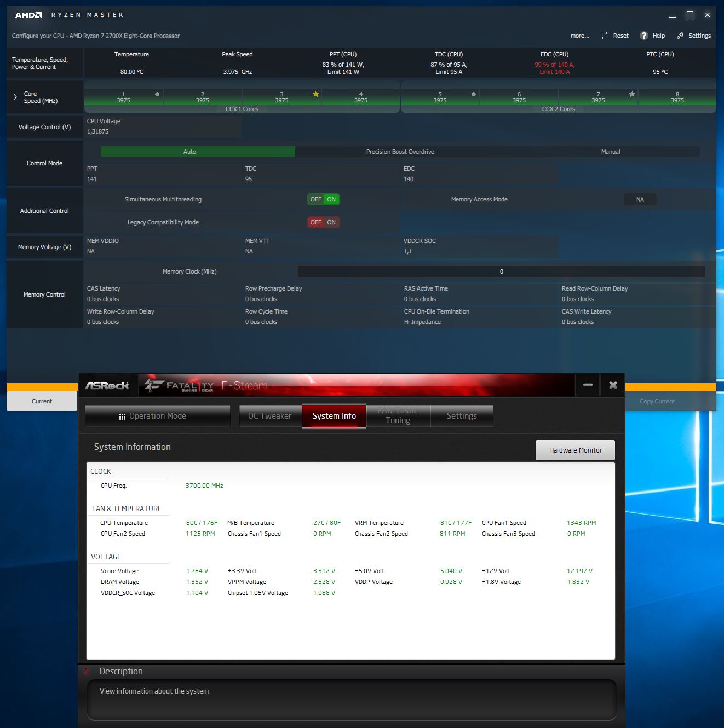Click CAS Latency 0 bus clocks

[x=103, y=299]
